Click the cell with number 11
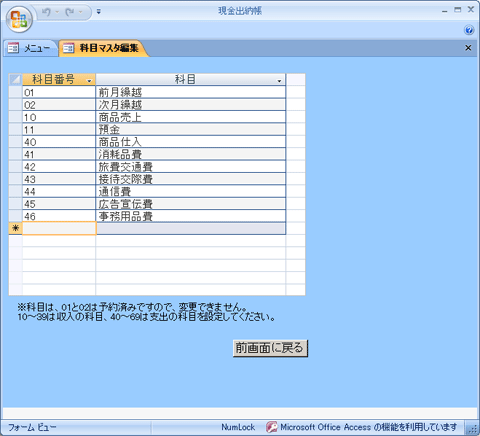Image resolution: width=480 pixels, height=436 pixels. 59,130
